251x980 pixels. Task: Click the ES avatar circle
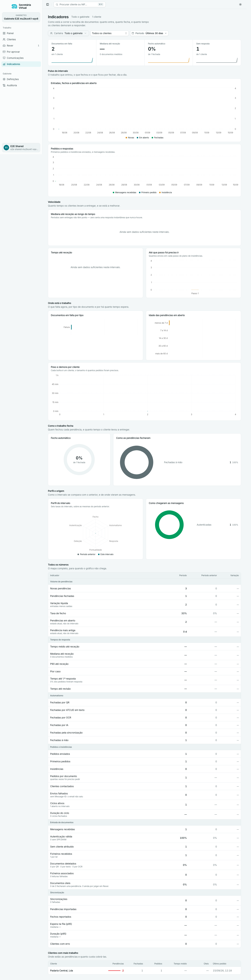coord(6,148)
